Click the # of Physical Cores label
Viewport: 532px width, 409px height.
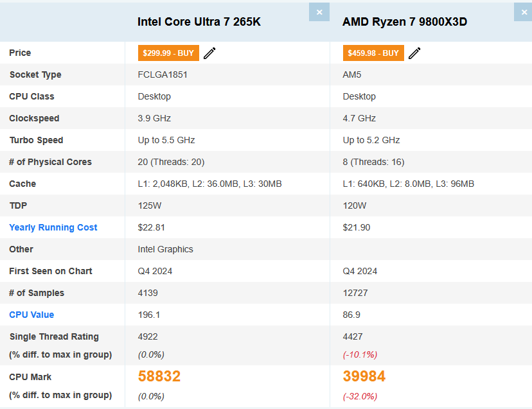tap(50, 162)
